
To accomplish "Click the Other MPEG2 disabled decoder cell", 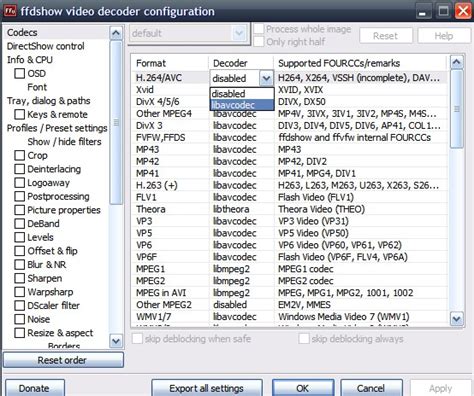I will tap(241, 305).
